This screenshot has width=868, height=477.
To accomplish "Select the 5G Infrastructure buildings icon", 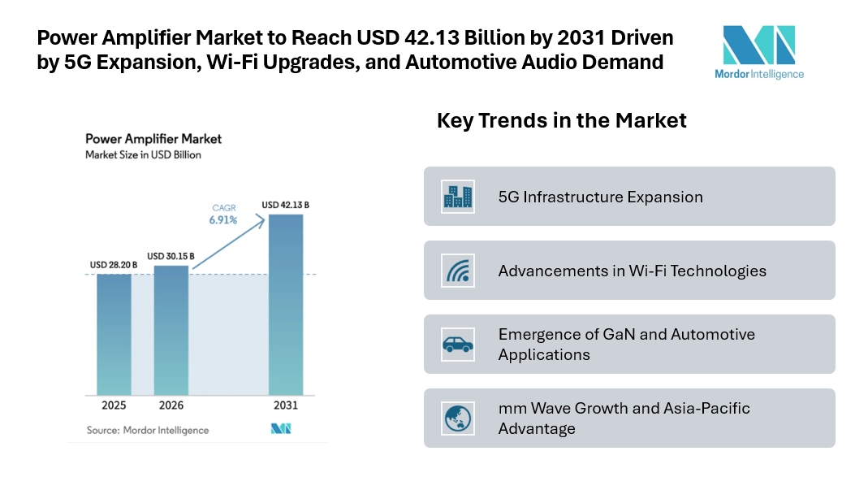I will 459,197.
